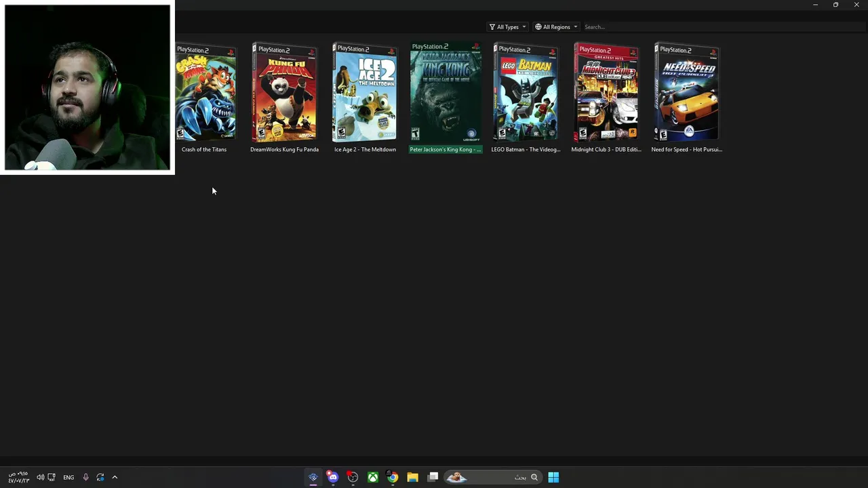Click the 'Need for Speed - Hot Pursui...' title
Image resolution: width=868 pixels, height=488 pixels.
687,149
